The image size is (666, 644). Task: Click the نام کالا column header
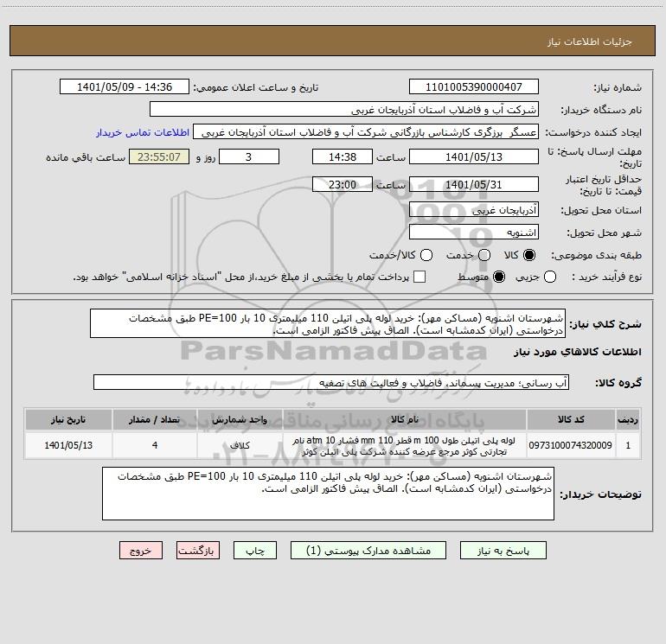(405, 419)
